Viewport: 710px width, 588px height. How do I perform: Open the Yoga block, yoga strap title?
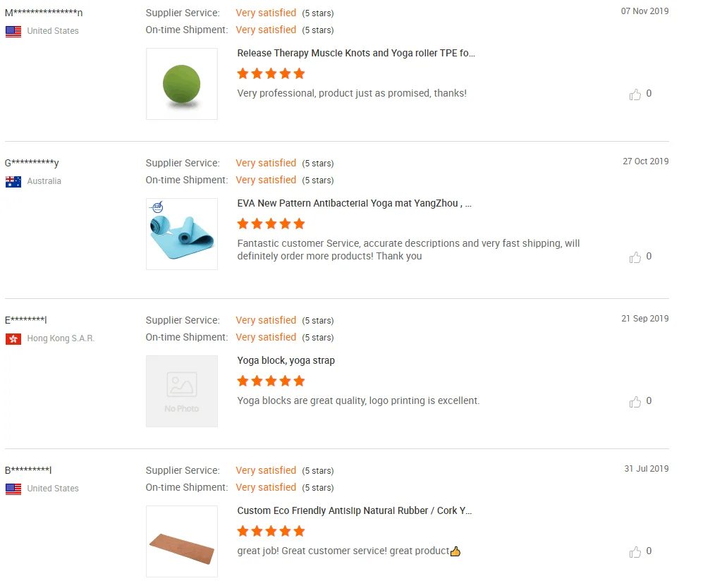tap(286, 360)
